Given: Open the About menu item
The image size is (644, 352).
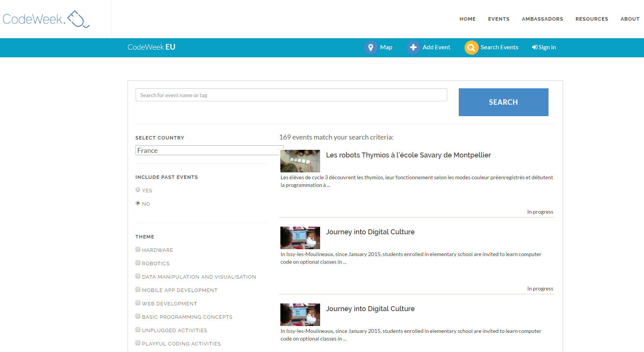Looking at the screenshot, I should [x=630, y=19].
